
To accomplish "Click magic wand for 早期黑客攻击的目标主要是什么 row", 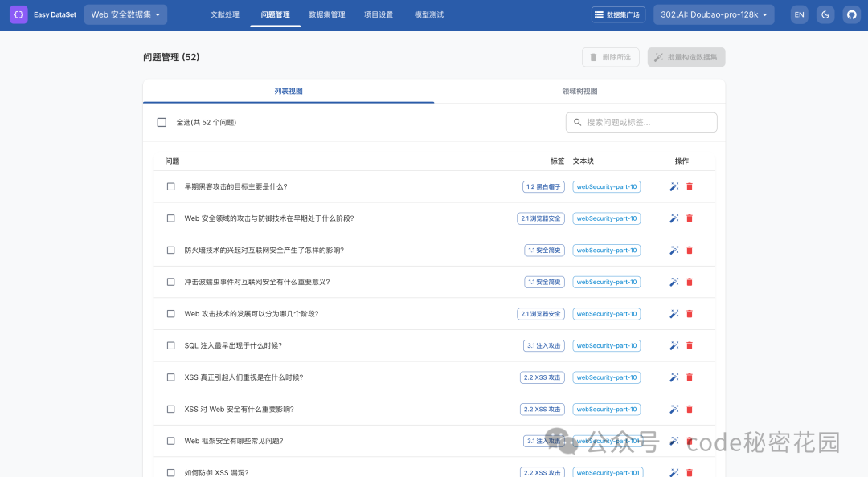I will pos(674,186).
